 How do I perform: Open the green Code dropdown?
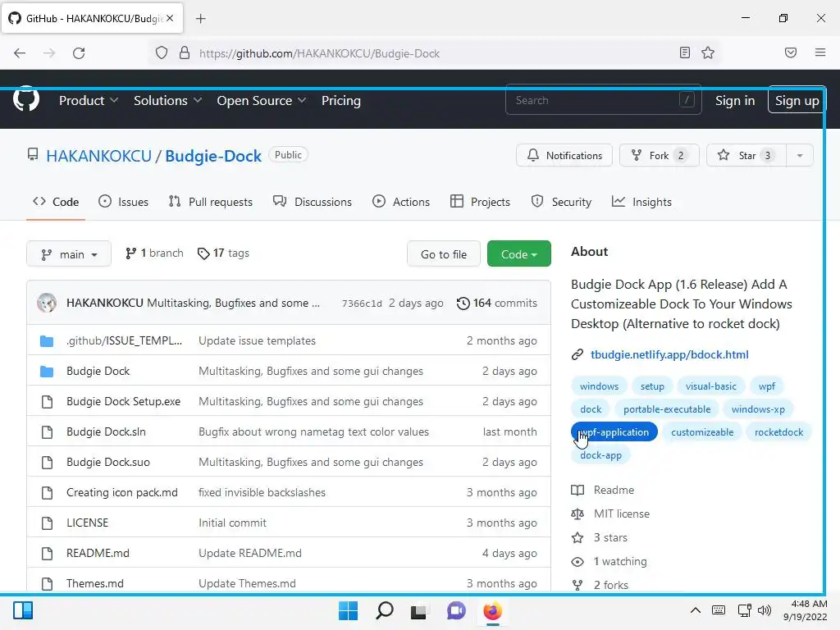pyautogui.click(x=518, y=254)
